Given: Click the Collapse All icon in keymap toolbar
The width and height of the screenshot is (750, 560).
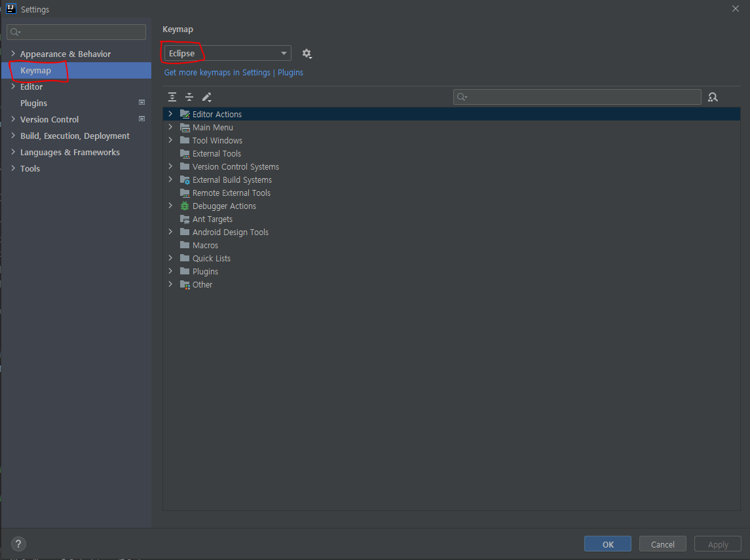Looking at the screenshot, I should click(x=189, y=97).
